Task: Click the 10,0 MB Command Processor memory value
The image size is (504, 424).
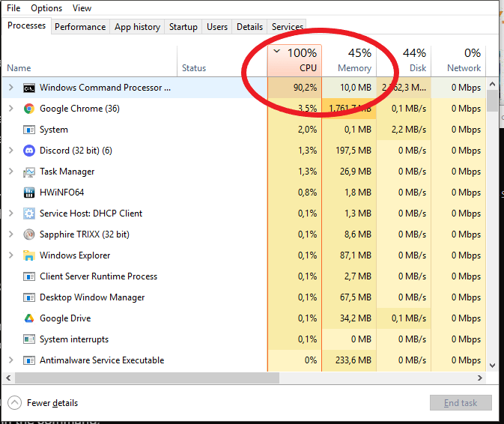Action: (x=356, y=88)
